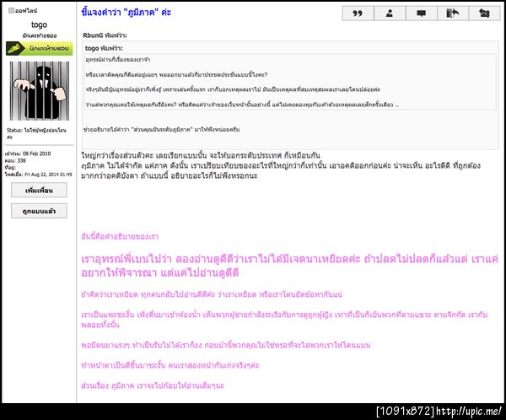This screenshot has height=420, width=506.
Task: Click the เพิ่มเพื่อน add friend button
Action: click(x=39, y=190)
